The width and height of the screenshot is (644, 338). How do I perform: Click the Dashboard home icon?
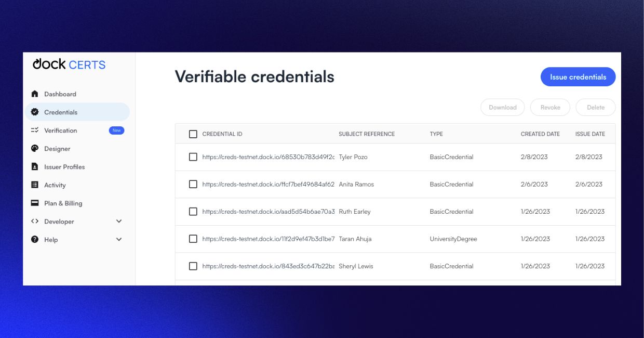[x=35, y=94]
